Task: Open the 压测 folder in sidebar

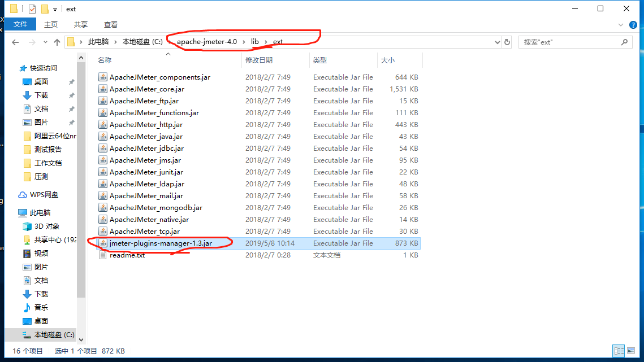Action: click(41, 177)
